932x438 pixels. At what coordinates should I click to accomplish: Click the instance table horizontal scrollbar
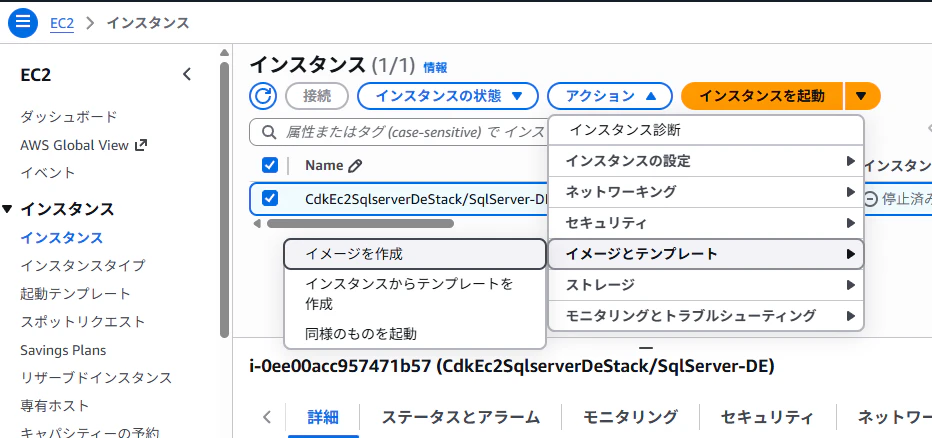360,223
